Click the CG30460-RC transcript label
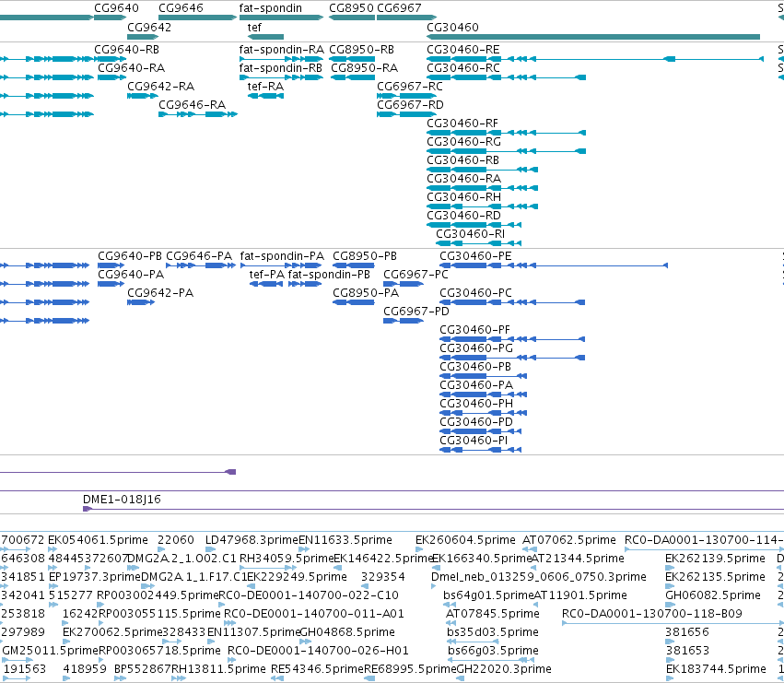 (x=463, y=67)
